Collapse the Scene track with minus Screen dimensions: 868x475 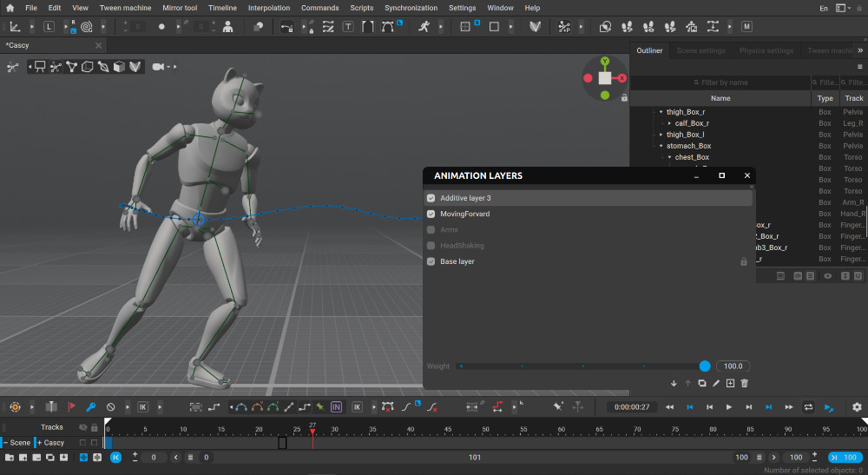pyautogui.click(x=5, y=442)
